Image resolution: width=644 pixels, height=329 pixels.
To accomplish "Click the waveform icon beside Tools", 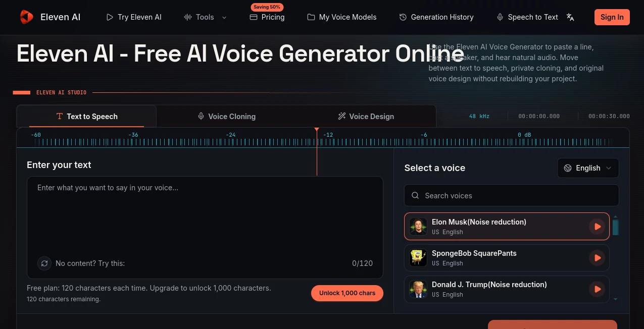I will click(x=188, y=17).
